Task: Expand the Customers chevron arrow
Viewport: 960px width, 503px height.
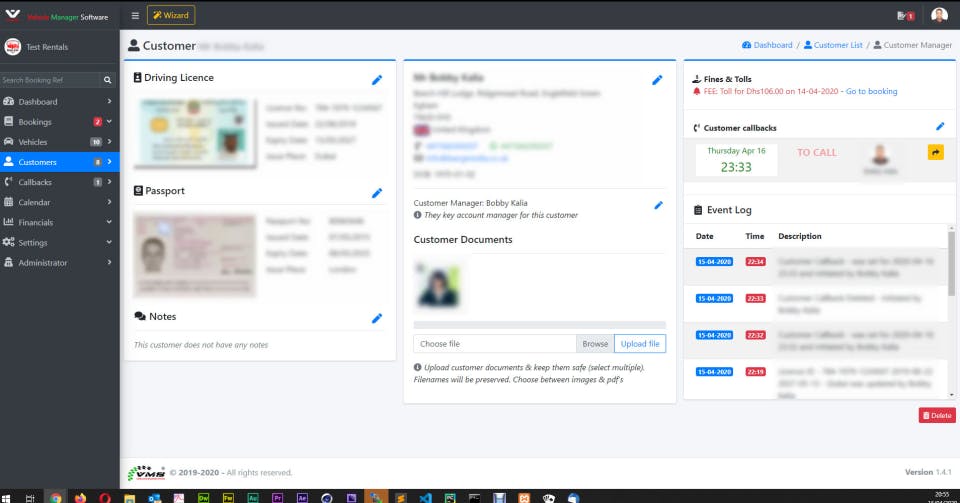Action: coord(110,162)
